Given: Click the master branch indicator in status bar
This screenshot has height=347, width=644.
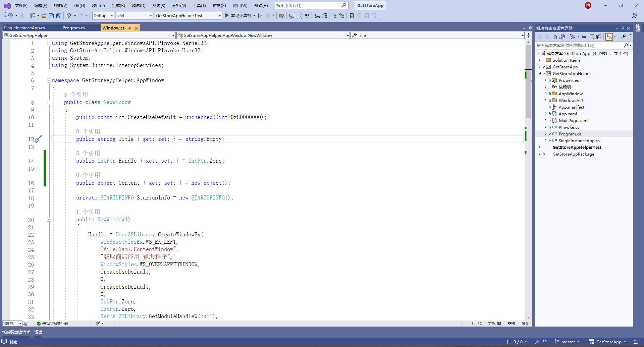Looking at the screenshot, I should click(x=569, y=342).
